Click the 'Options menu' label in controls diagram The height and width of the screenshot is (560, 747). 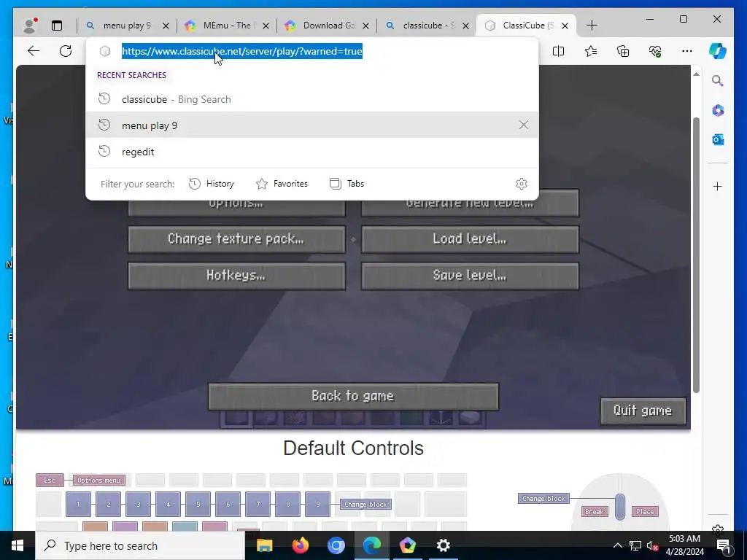(x=98, y=480)
